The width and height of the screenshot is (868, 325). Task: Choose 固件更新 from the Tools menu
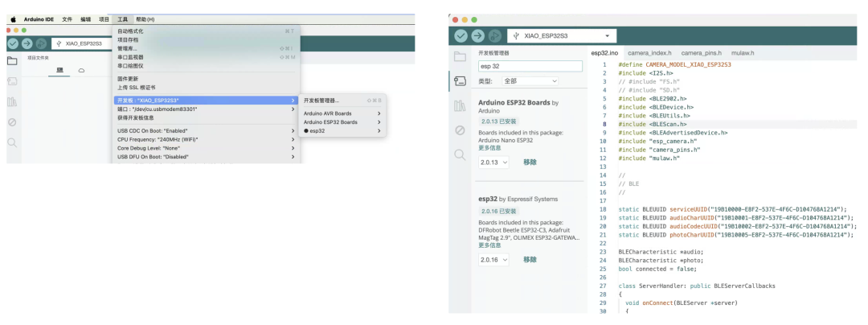pyautogui.click(x=206, y=79)
